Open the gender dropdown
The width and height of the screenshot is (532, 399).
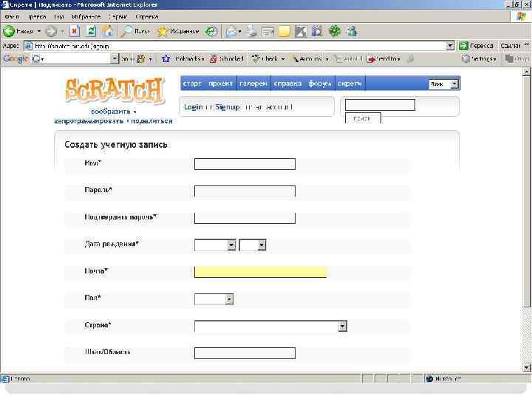pyautogui.click(x=229, y=299)
